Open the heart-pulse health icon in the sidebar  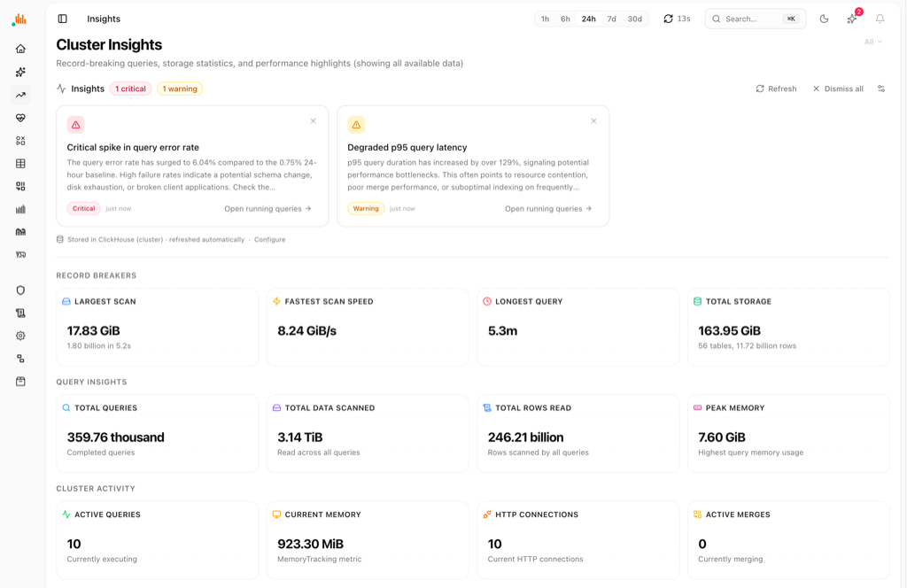pyautogui.click(x=20, y=118)
